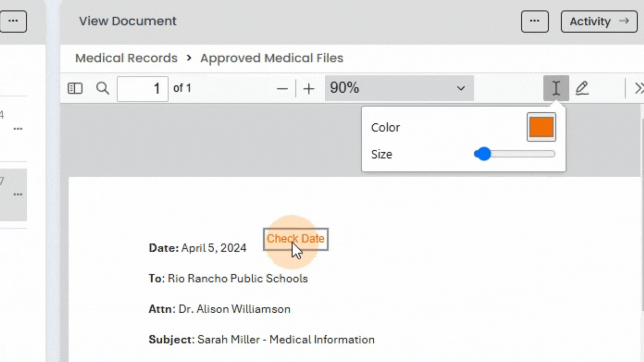
Task: Toggle the thumbnails sidebar panel
Action: [75, 88]
